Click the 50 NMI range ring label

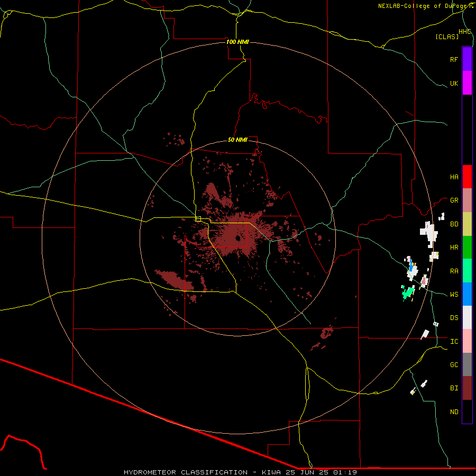pyautogui.click(x=237, y=140)
